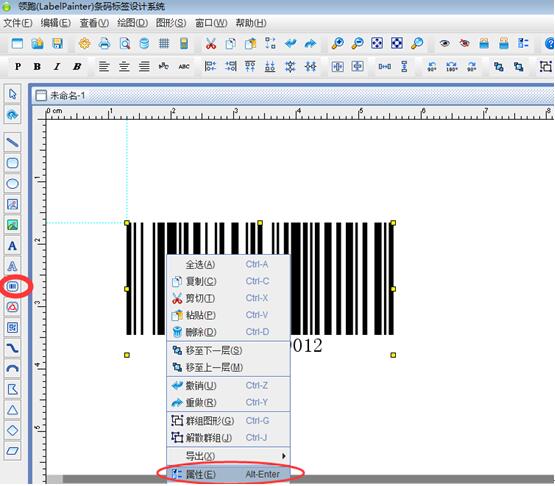555x486 pixels.
Task: Click the printer icon in toolbar
Action: coord(104,43)
